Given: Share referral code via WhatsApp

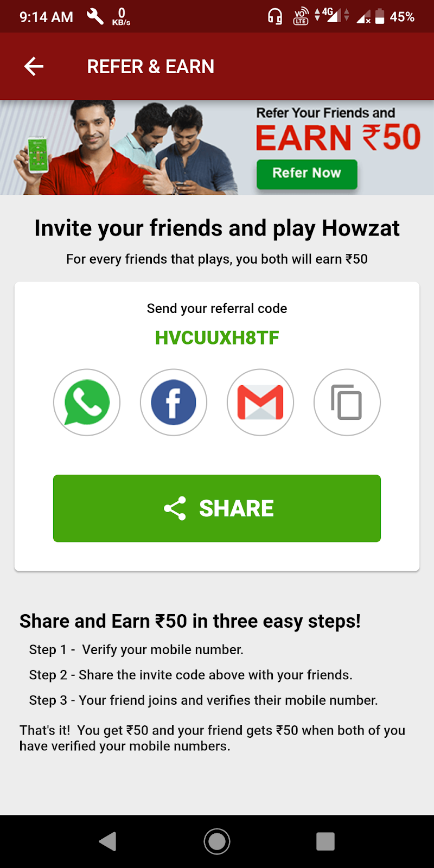Looking at the screenshot, I should pos(87,403).
